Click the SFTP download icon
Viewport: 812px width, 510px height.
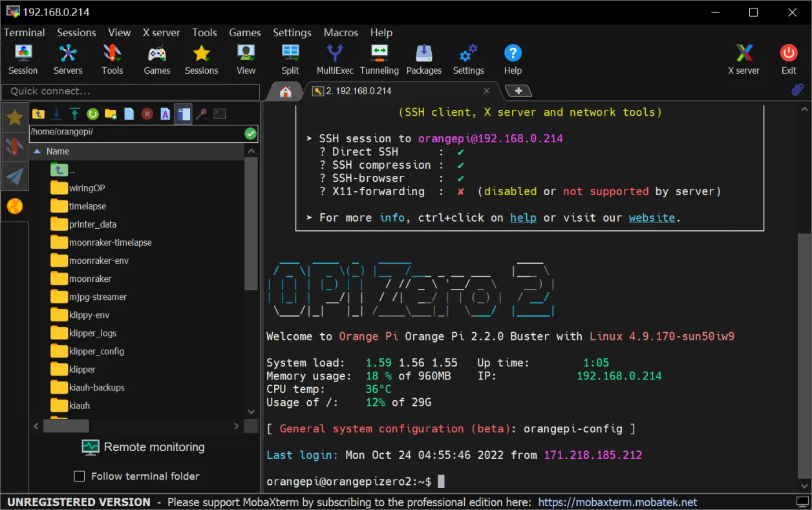(x=57, y=114)
